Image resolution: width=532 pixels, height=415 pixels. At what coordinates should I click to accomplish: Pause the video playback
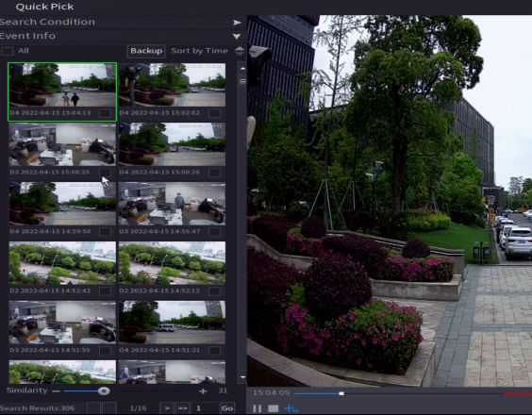pos(257,408)
